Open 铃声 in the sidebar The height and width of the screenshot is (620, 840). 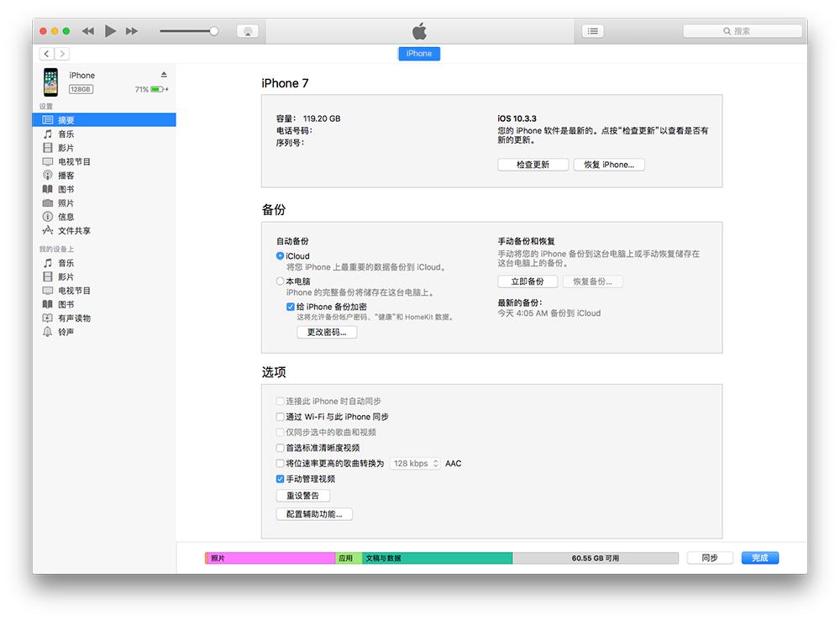104,332
